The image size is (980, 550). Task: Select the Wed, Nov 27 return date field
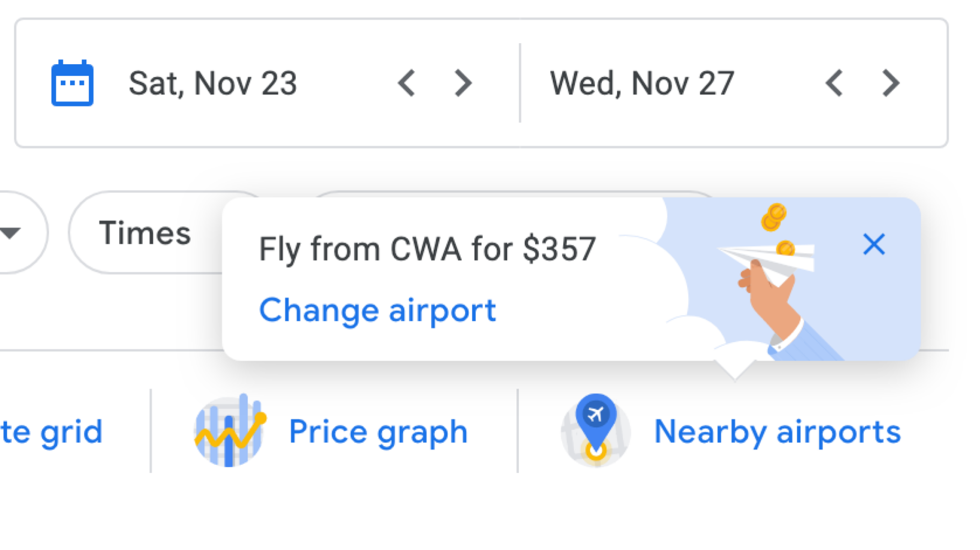click(642, 83)
